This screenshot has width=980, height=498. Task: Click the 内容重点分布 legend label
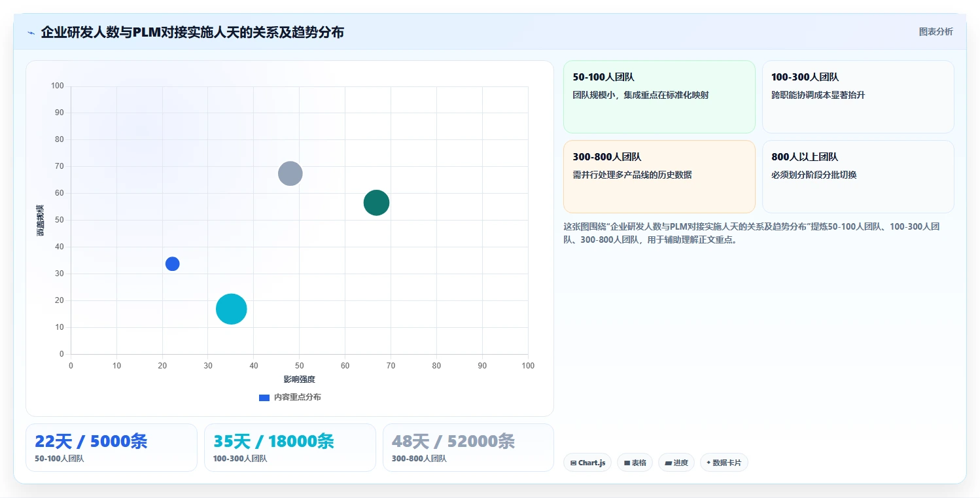[297, 397]
